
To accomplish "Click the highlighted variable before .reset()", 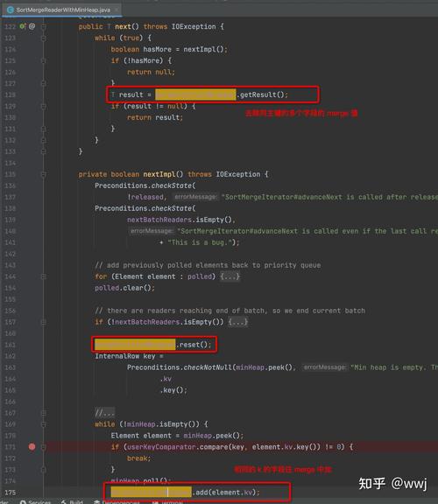I will click(x=135, y=345).
